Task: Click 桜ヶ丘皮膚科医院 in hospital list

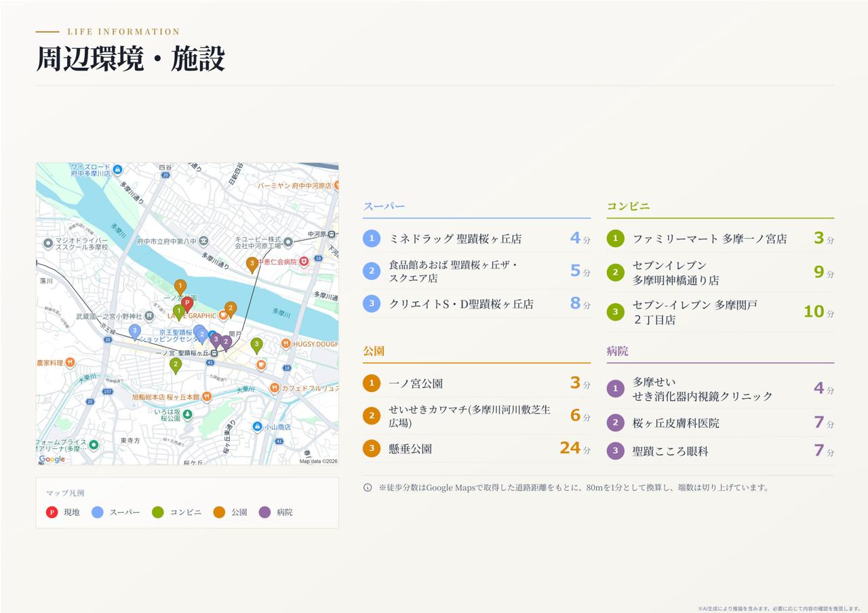Action: point(720,422)
